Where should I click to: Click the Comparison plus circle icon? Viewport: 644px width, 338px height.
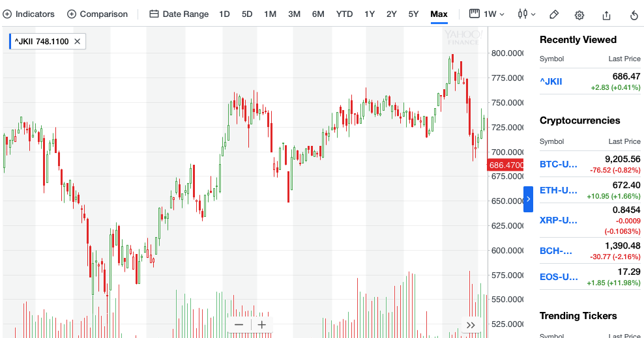click(72, 14)
